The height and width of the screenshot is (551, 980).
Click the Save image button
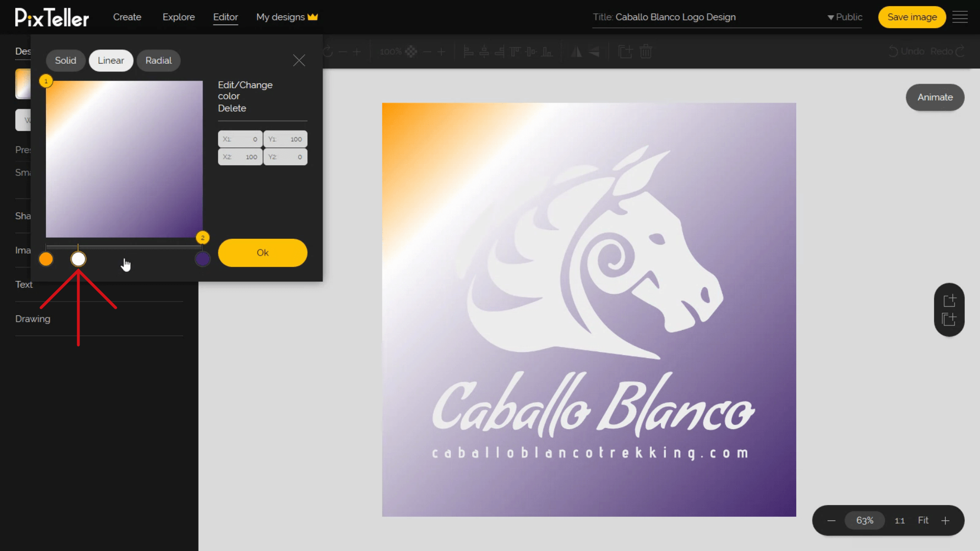tap(912, 17)
